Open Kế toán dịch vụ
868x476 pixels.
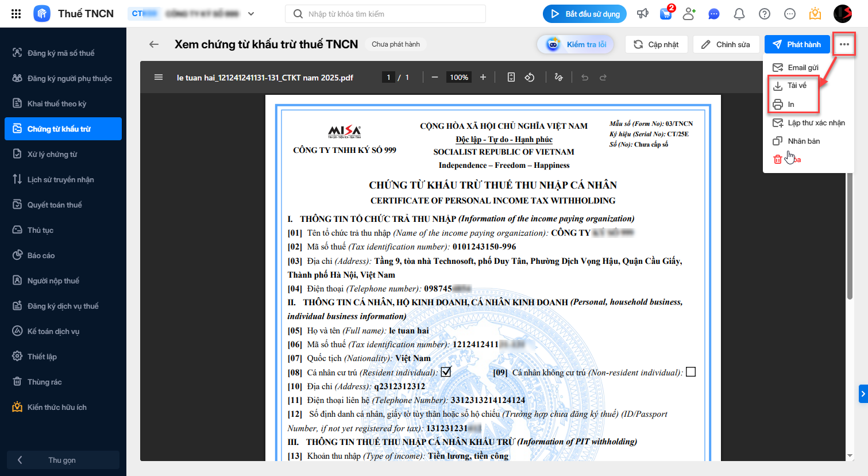pos(63,331)
